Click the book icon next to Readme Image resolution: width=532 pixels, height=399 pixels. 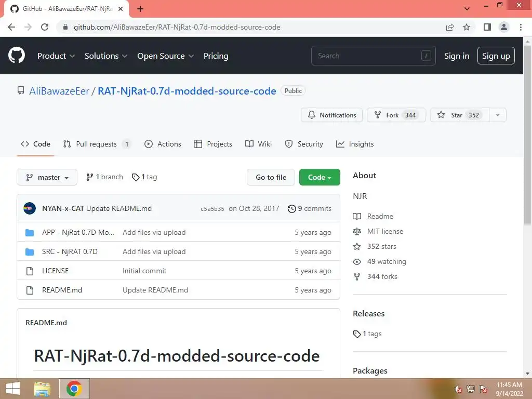[x=357, y=217]
